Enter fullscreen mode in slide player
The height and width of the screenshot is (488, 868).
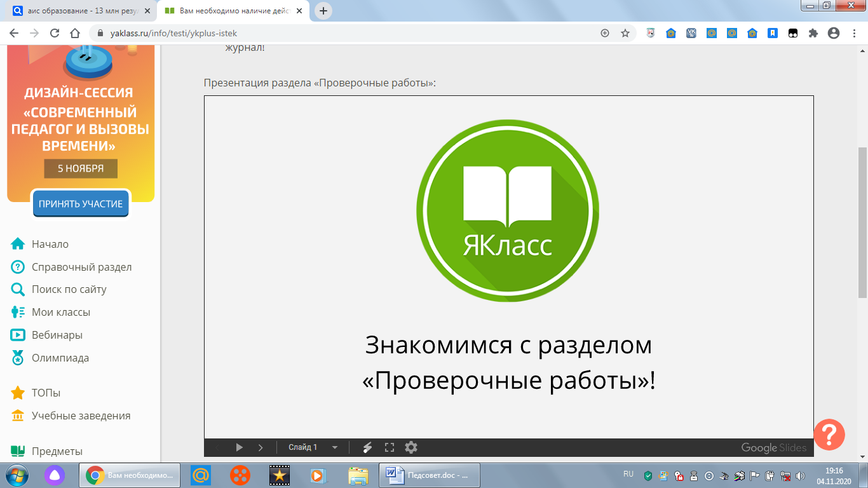(x=390, y=447)
